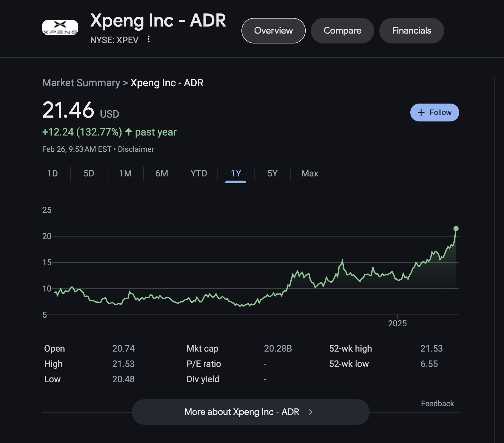Follow Xpeng stock
This screenshot has width=504, height=443.
click(x=434, y=113)
